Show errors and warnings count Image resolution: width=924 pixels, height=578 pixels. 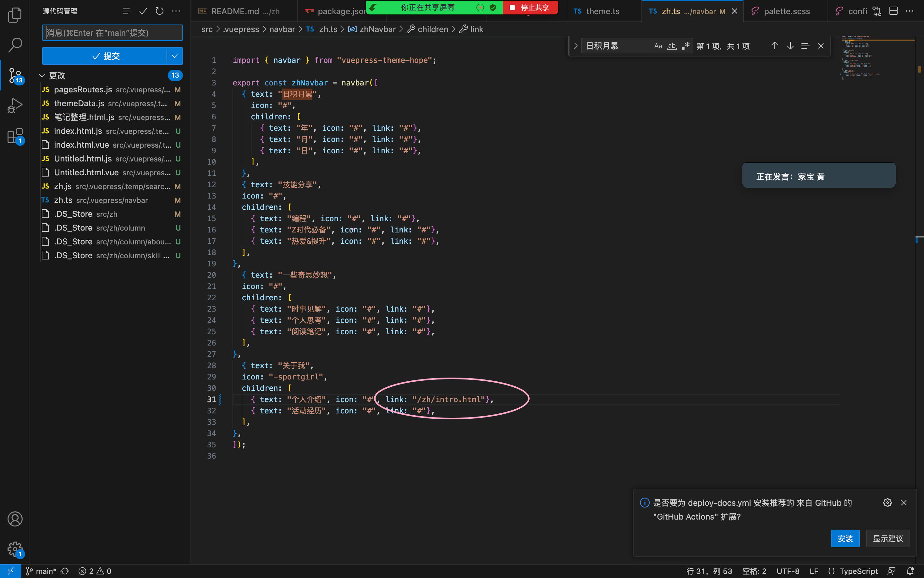(95, 571)
